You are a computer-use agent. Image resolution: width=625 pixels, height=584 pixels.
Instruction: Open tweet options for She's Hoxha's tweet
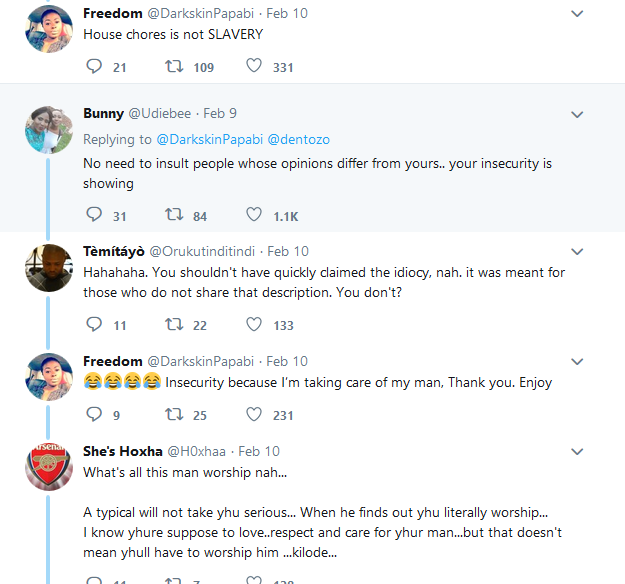point(577,451)
